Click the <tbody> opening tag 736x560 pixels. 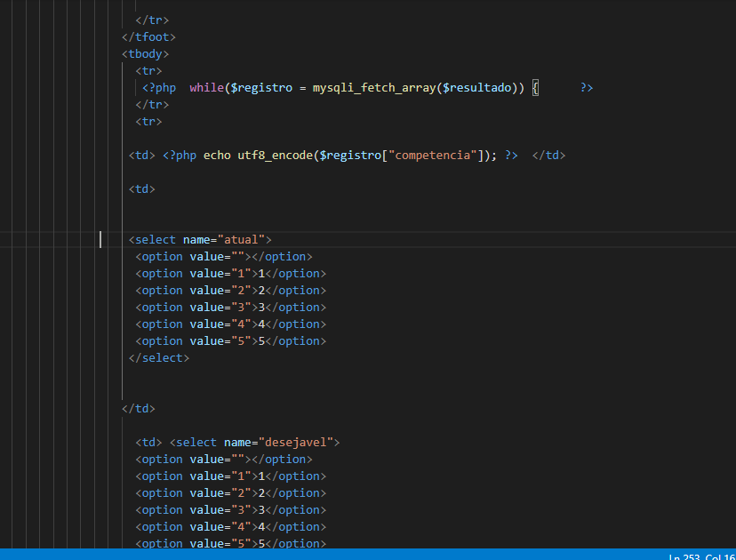click(145, 54)
